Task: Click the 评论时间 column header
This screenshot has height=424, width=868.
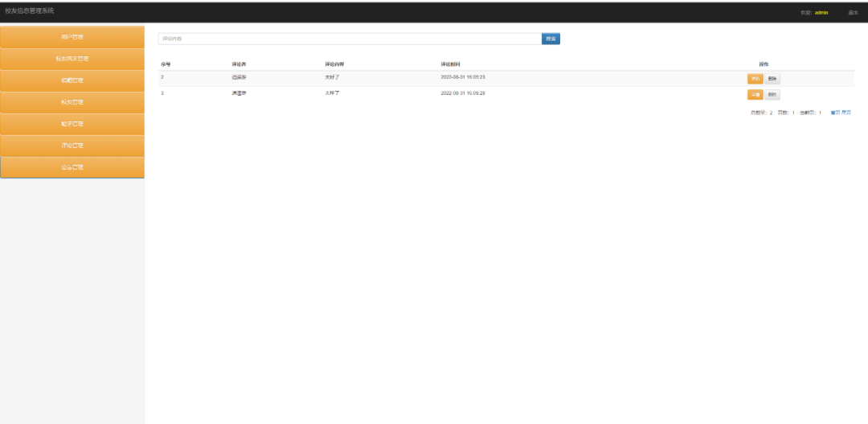Action: [x=451, y=65]
